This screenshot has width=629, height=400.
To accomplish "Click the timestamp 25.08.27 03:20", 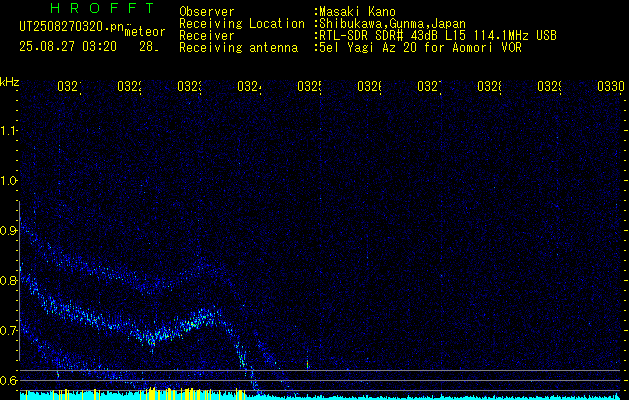I will pos(68,47).
